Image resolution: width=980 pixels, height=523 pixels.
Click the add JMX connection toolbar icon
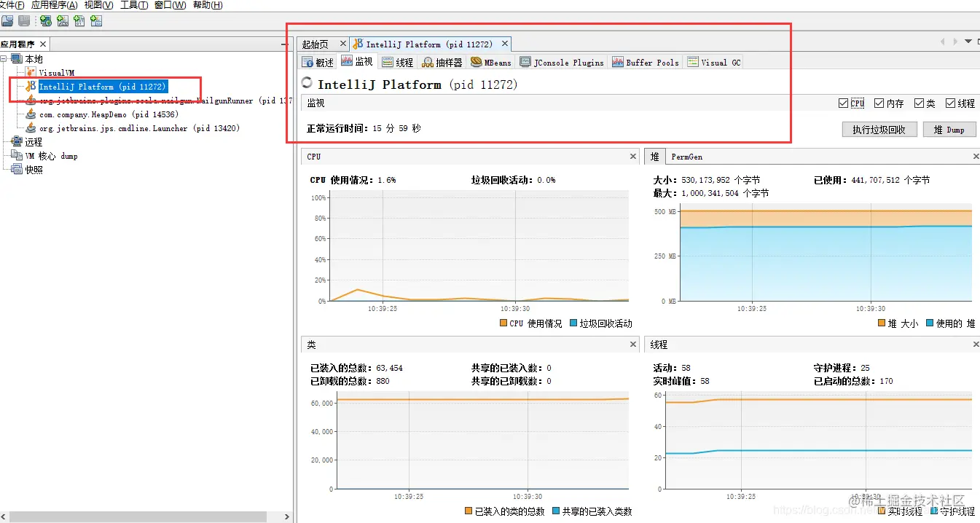63,21
